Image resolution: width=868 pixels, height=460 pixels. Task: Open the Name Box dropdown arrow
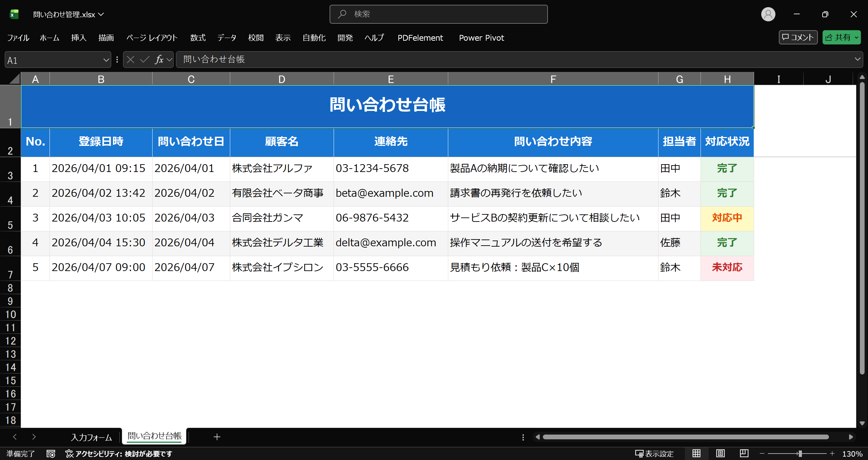tap(106, 60)
